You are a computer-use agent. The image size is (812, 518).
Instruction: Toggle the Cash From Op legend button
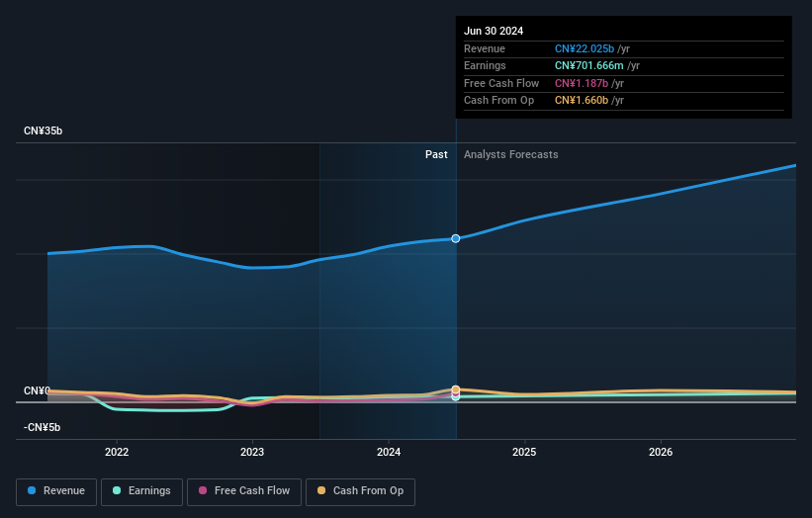[360, 491]
